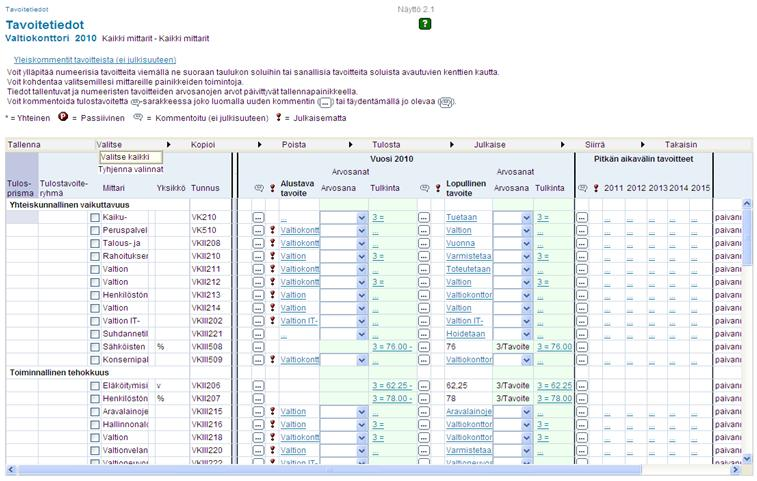
Task: Tick the checkbox for Peruspalvel row
Action: click(x=95, y=231)
